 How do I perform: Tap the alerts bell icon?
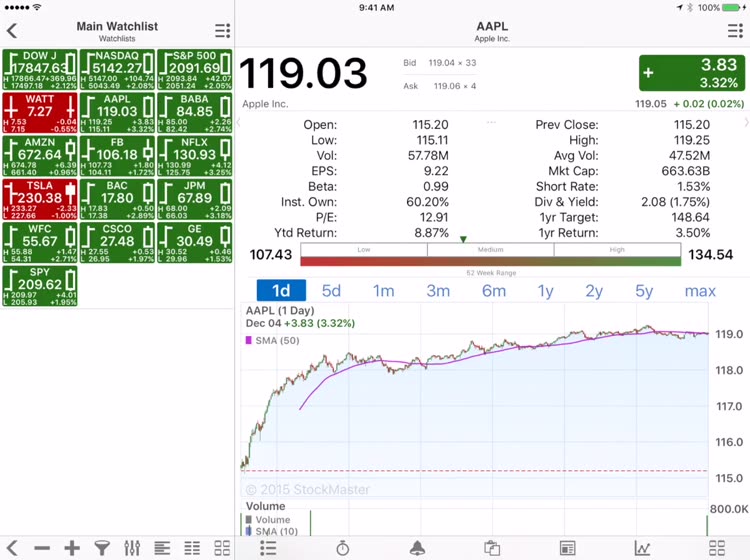click(417, 548)
